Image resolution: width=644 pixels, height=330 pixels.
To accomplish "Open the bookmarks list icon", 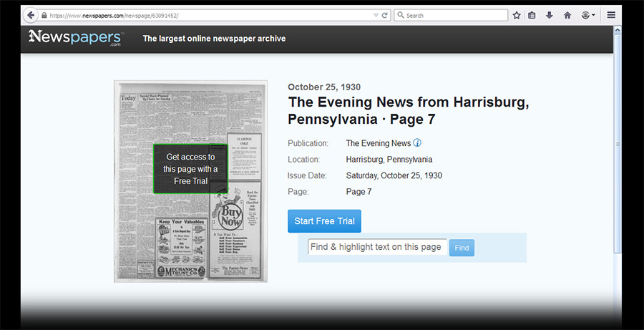I will pos(532,15).
